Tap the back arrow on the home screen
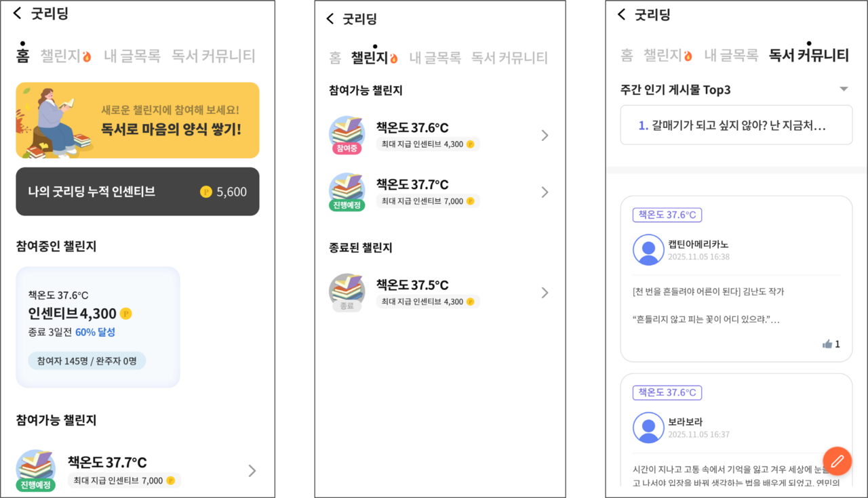Viewport: 868px width, 498px height. tap(17, 13)
